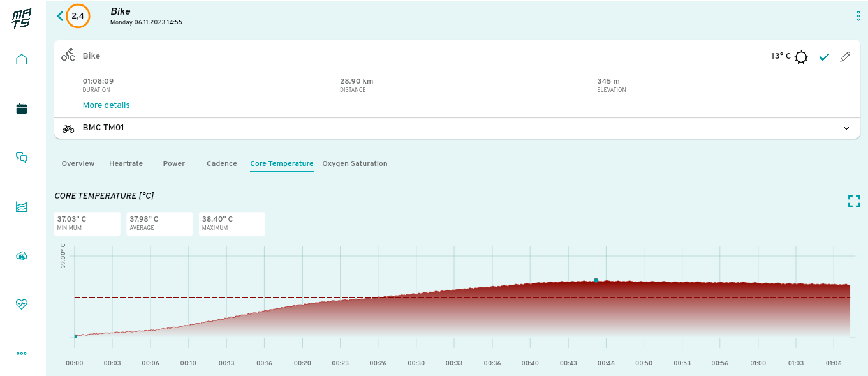Screen dimensions: 868x376
Task: Open the chat messages icon
Action: (22, 157)
